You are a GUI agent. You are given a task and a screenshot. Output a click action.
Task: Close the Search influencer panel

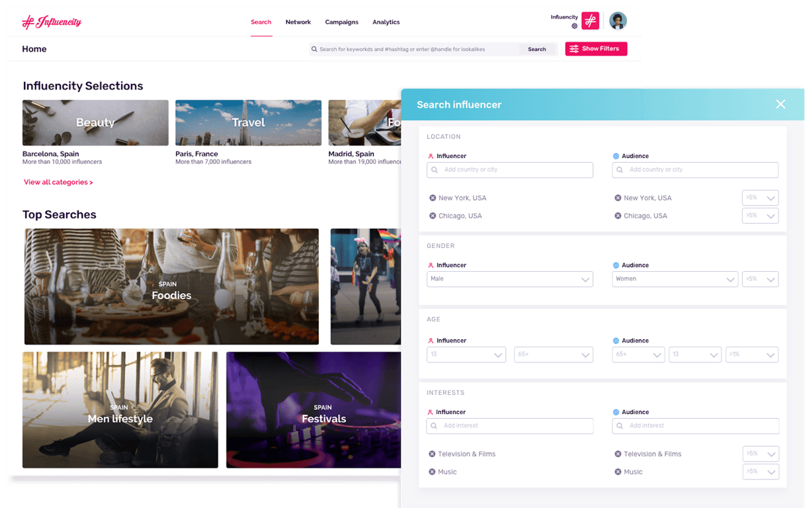pos(780,104)
